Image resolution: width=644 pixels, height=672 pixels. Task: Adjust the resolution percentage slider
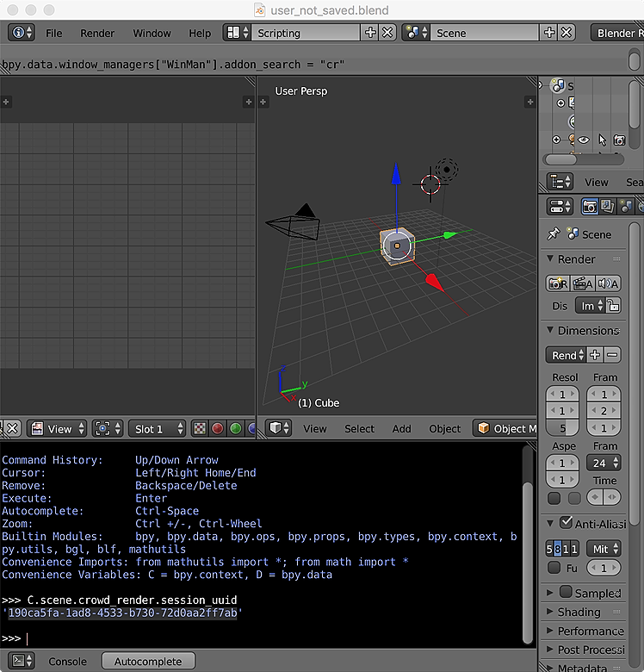click(562, 427)
